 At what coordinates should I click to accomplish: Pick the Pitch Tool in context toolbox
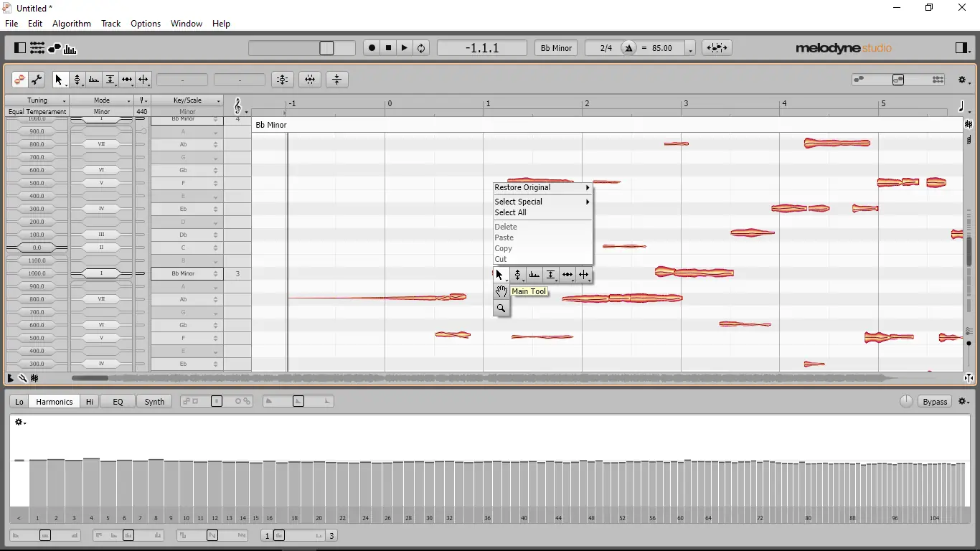point(517,275)
